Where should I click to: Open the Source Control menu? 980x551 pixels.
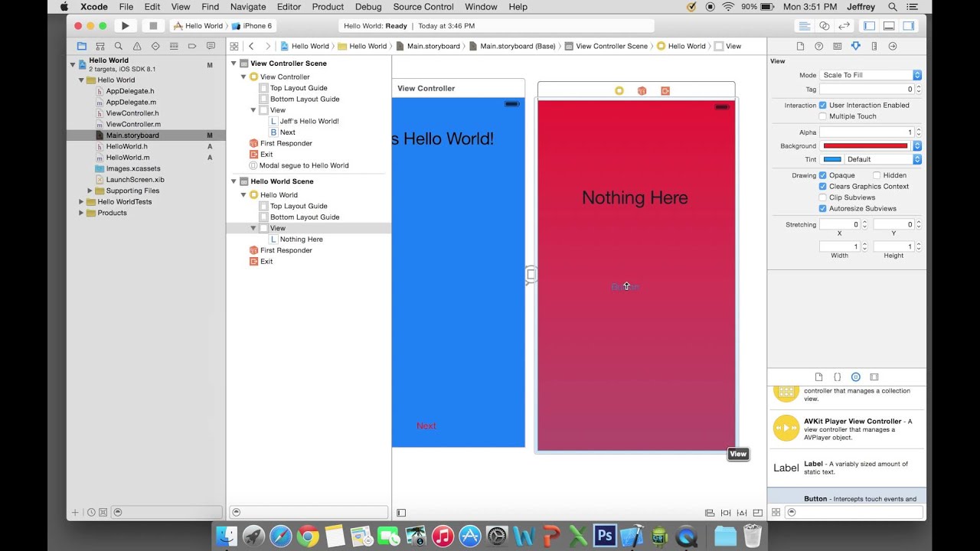point(423,7)
